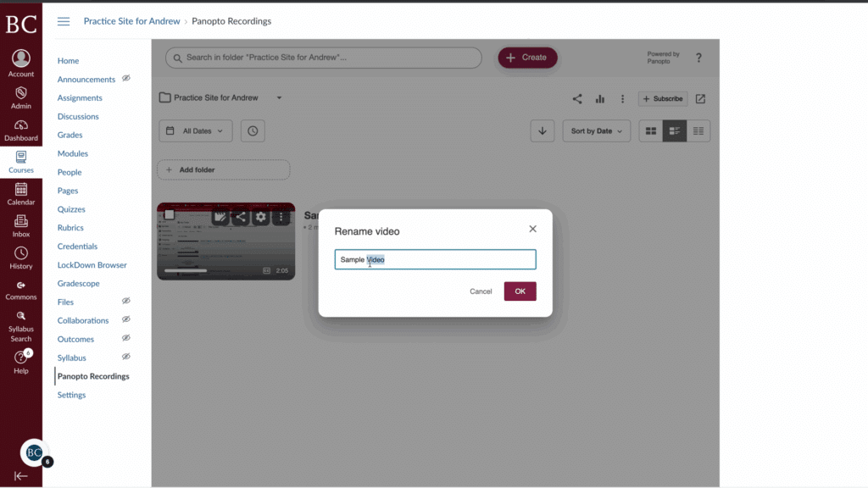Click the maroon Create button
This screenshot has height=488, width=868.
click(527, 58)
